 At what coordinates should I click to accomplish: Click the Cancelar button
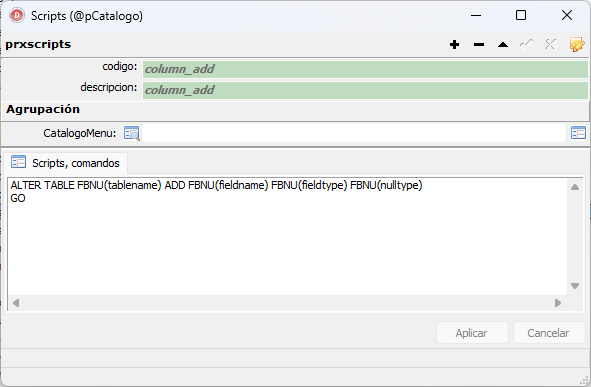tap(548, 333)
